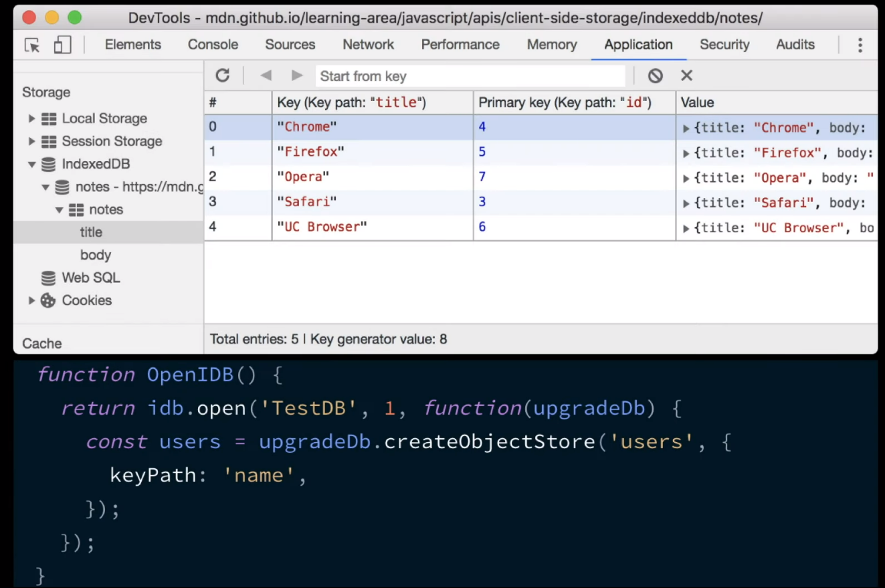Click the inspect element picker icon
885x588 pixels.
tap(32, 45)
